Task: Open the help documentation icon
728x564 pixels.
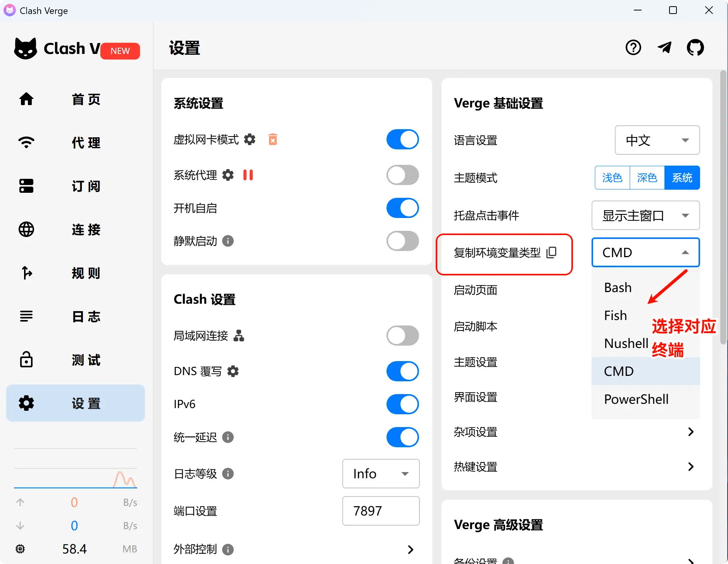Action: point(633,48)
